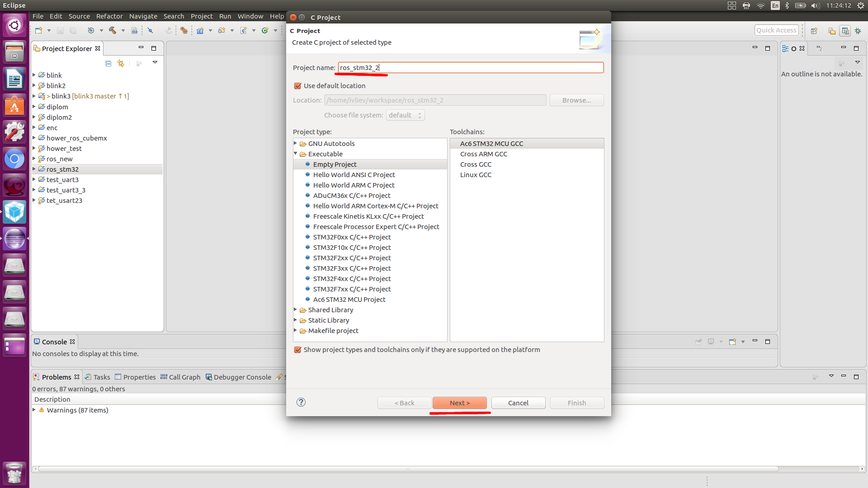
Task: Click the brown grid blocks toolbar icon
Action: [184, 31]
